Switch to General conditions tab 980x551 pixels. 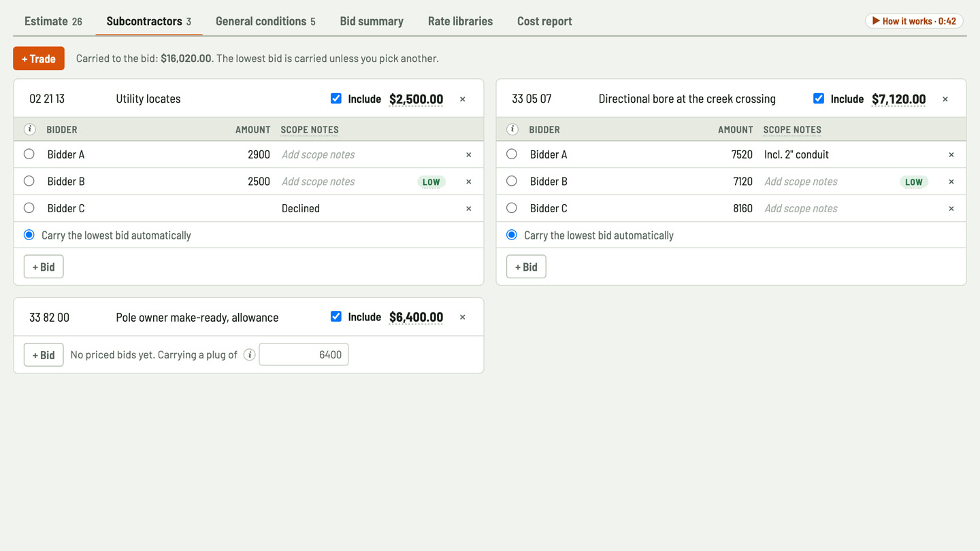[265, 21]
